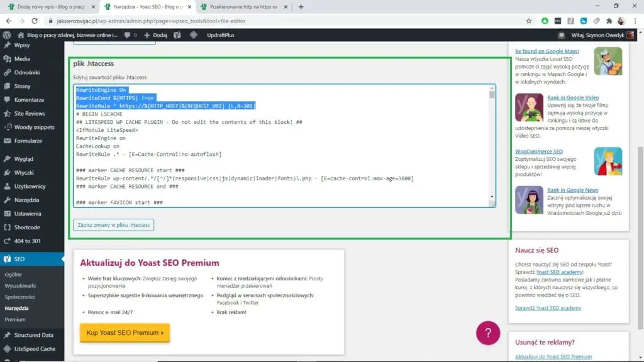
Task: Click Użytkownicy user icon
Action: (x=7, y=186)
